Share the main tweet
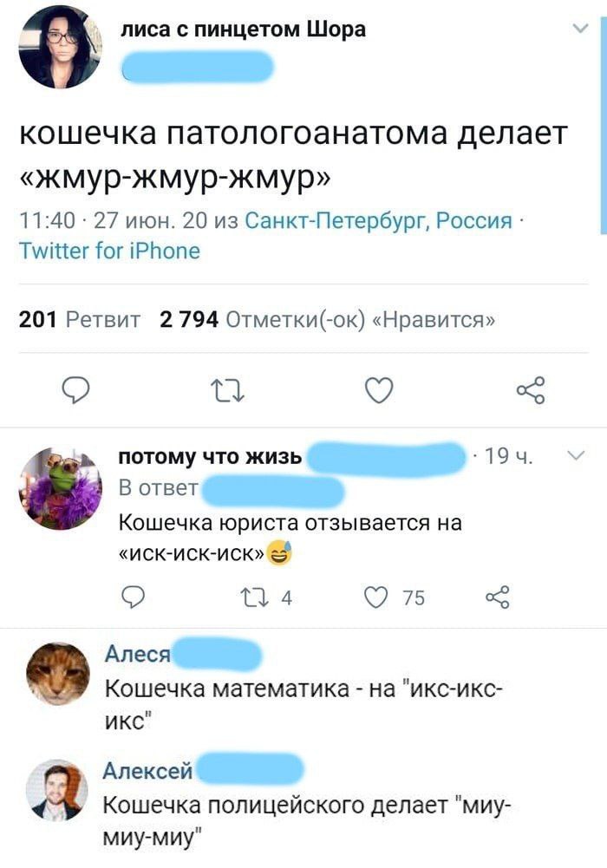Image resolution: width=607 pixels, height=868 pixels. tap(531, 391)
